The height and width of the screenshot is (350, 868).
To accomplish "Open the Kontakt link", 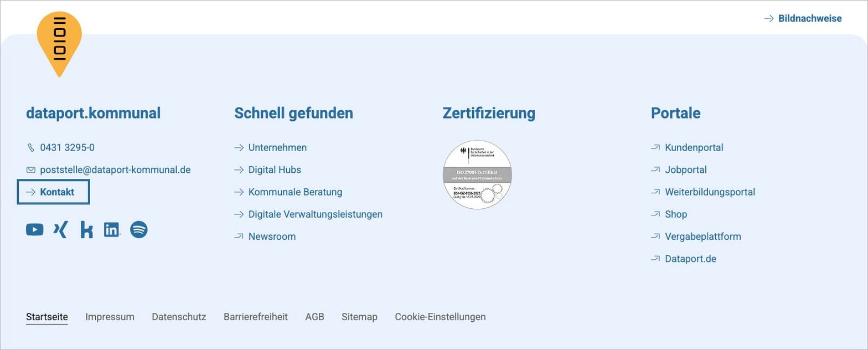I will (x=56, y=192).
